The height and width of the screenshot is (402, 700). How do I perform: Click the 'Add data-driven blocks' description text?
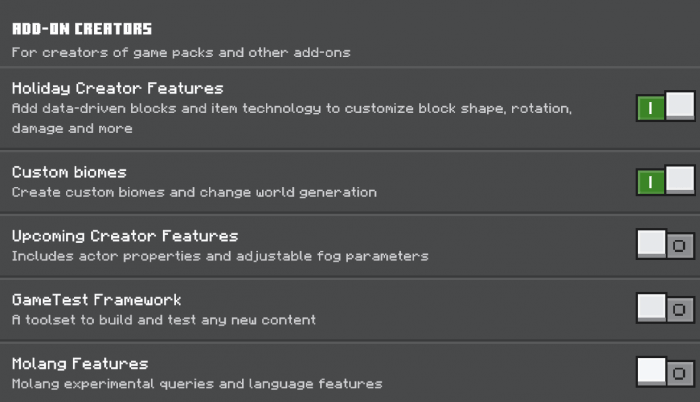coord(291,108)
